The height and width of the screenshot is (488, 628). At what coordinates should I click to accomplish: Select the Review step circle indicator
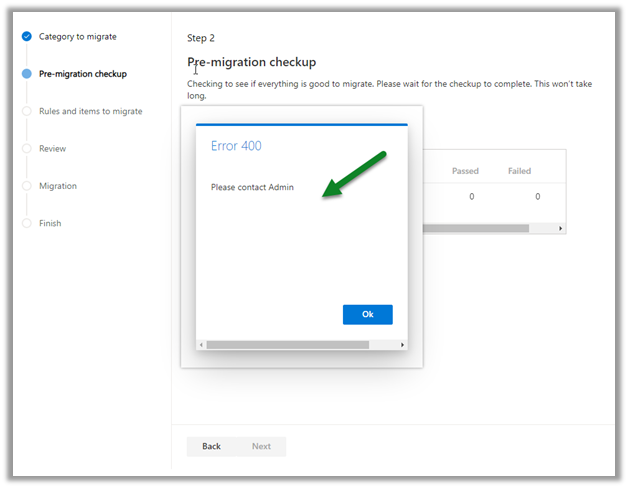point(27,149)
